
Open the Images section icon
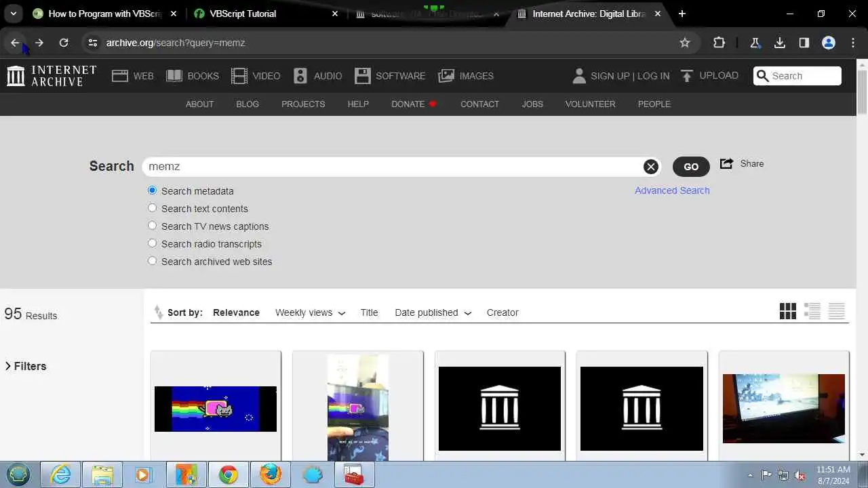[x=446, y=76]
